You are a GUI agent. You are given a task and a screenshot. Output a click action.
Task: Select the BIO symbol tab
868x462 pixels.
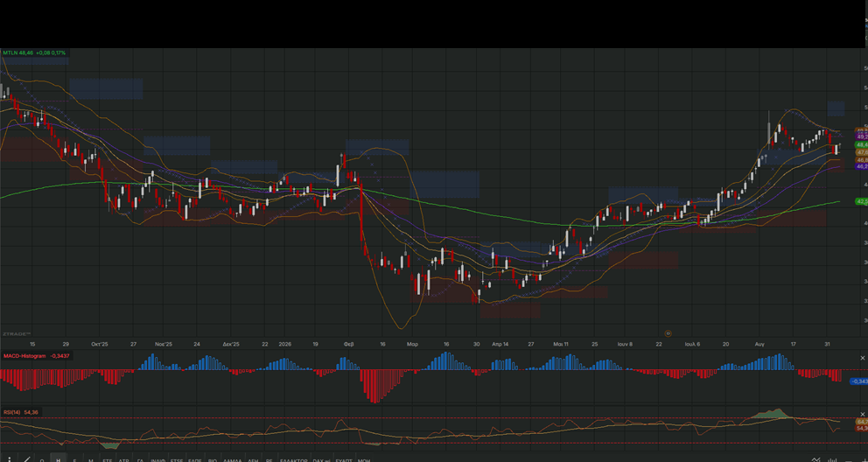pos(213,460)
